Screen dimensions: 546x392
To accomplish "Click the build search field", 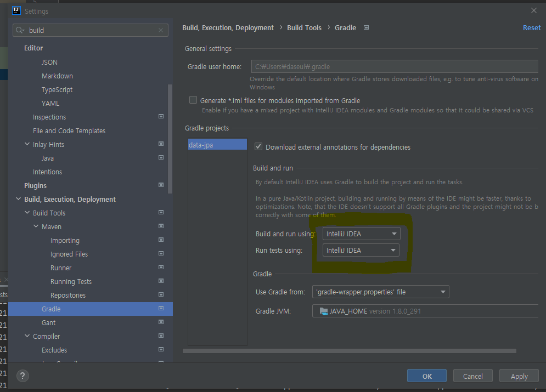I will tap(91, 30).
